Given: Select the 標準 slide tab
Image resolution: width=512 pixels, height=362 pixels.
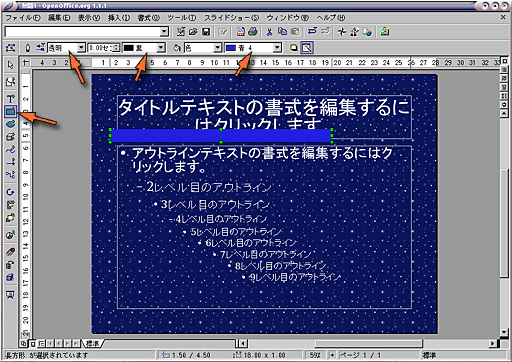Looking at the screenshot, I should pos(93,343).
